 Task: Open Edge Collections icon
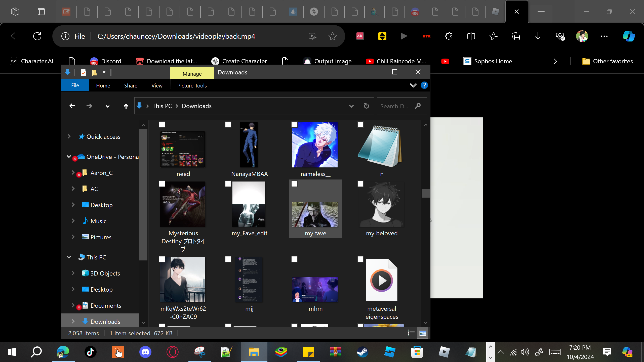click(516, 36)
